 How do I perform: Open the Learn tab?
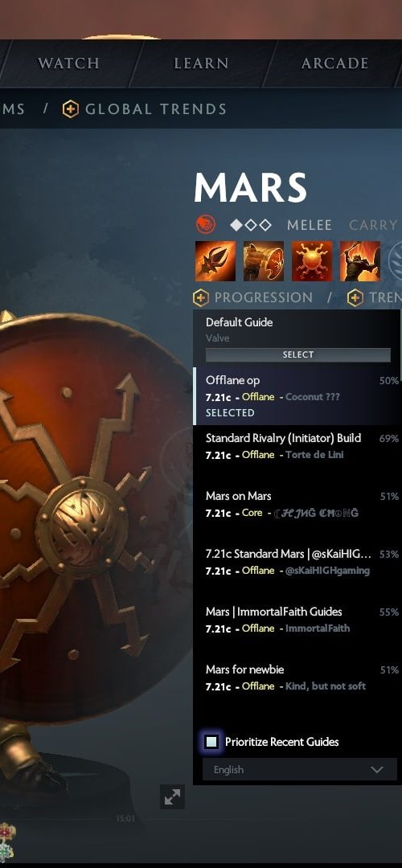coord(201,63)
